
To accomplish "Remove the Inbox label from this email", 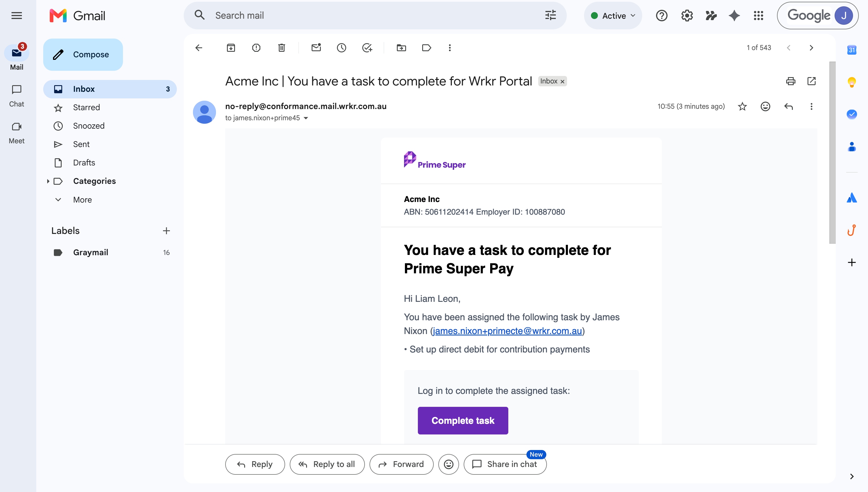I will 562,81.
